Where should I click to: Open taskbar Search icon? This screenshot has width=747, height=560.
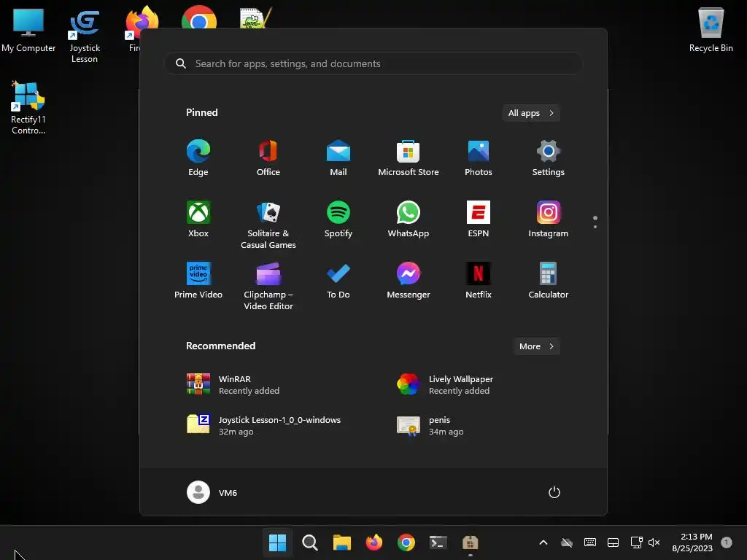pos(309,542)
